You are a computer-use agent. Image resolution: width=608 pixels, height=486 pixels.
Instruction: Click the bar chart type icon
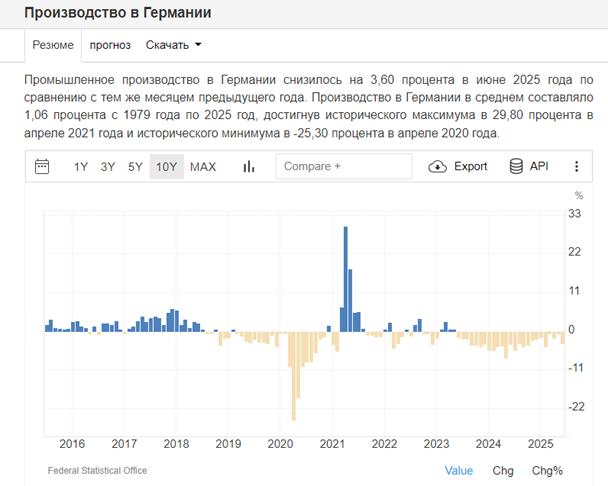[249, 166]
